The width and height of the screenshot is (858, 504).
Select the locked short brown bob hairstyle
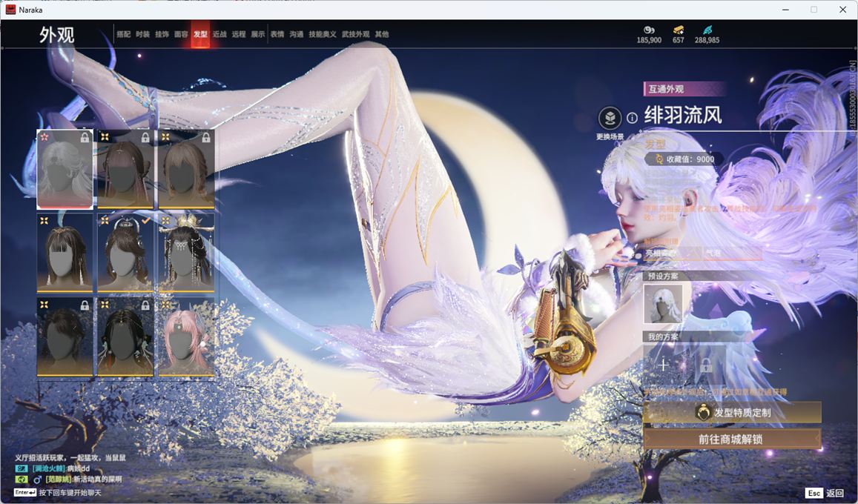(x=186, y=169)
